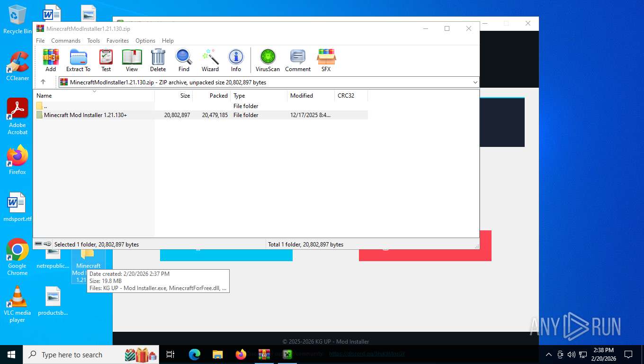644x364 pixels.
Task: Sort by the Type column header
Action: coord(259,96)
